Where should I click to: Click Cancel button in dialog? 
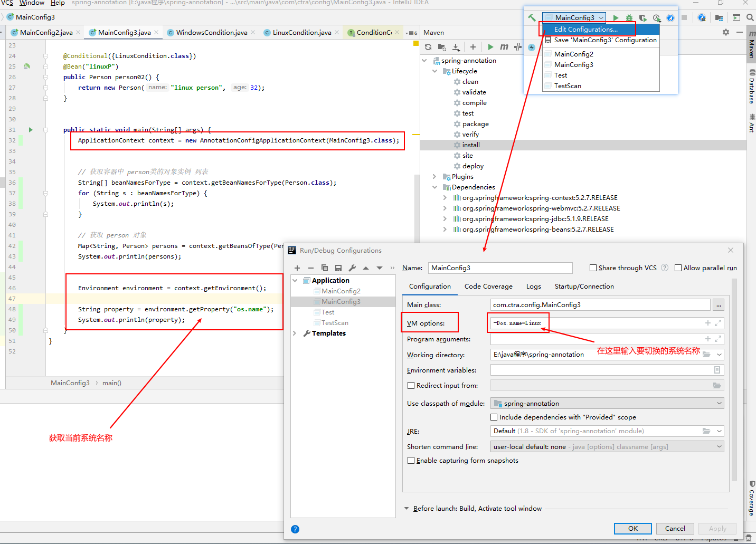pyautogui.click(x=675, y=529)
